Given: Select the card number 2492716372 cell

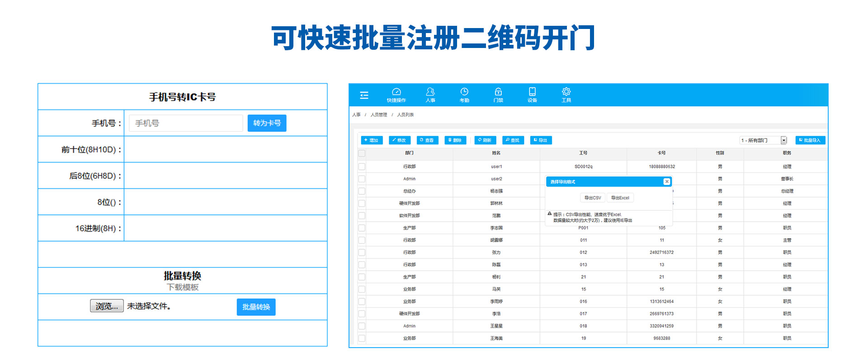Looking at the screenshot, I should coord(662,252).
